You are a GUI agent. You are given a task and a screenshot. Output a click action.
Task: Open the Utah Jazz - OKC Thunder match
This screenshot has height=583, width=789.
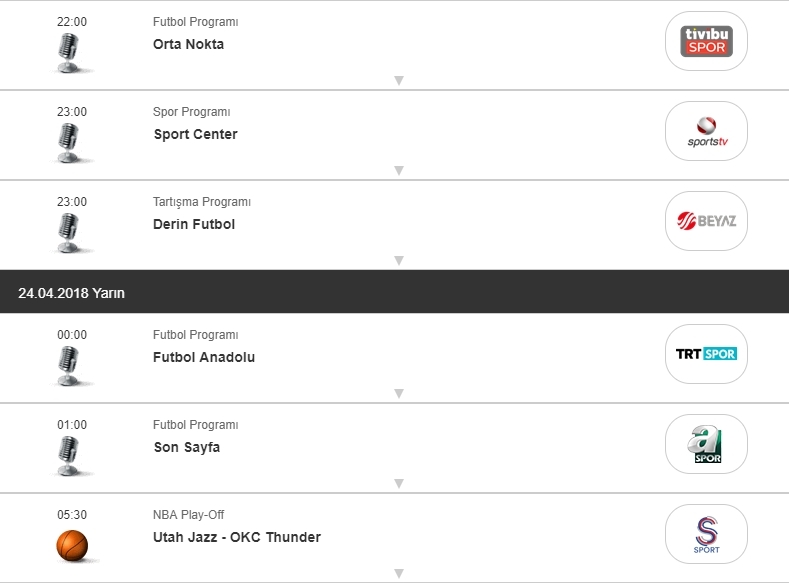(x=237, y=537)
